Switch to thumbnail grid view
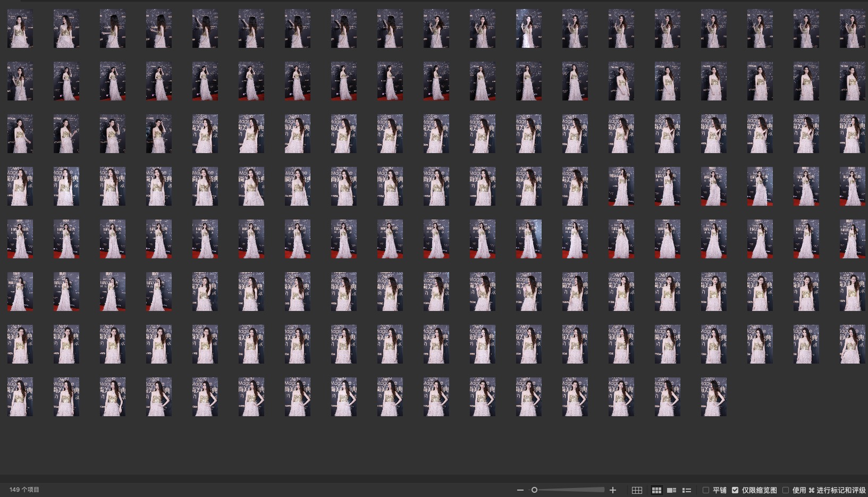 [656, 490]
